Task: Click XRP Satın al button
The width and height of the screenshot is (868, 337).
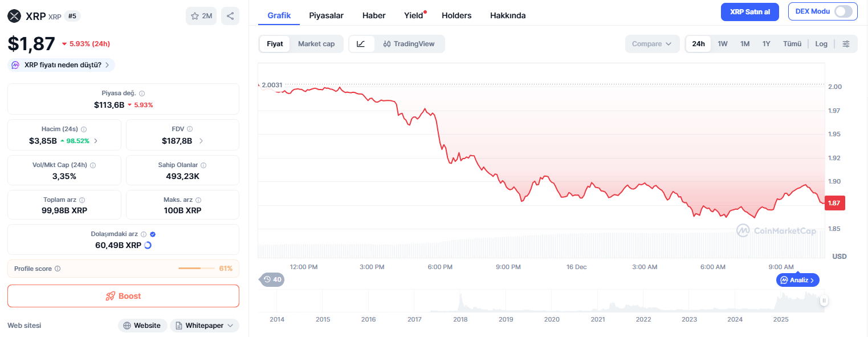Action: (x=750, y=11)
